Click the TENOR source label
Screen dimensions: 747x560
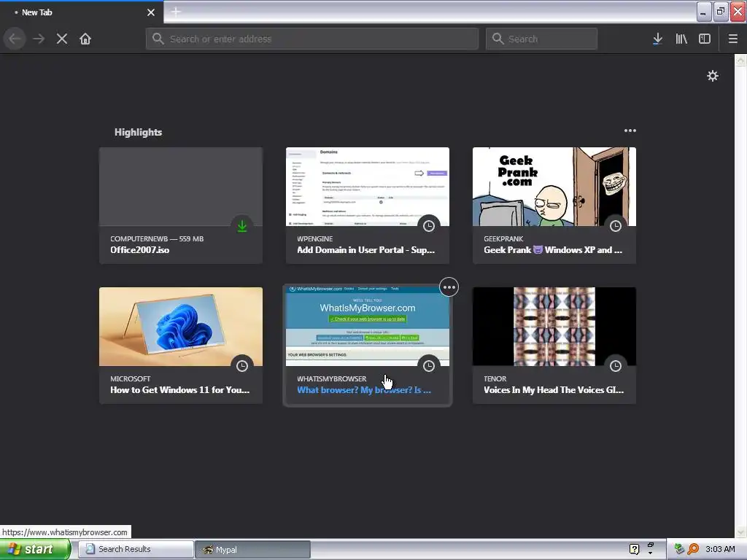pyautogui.click(x=495, y=379)
